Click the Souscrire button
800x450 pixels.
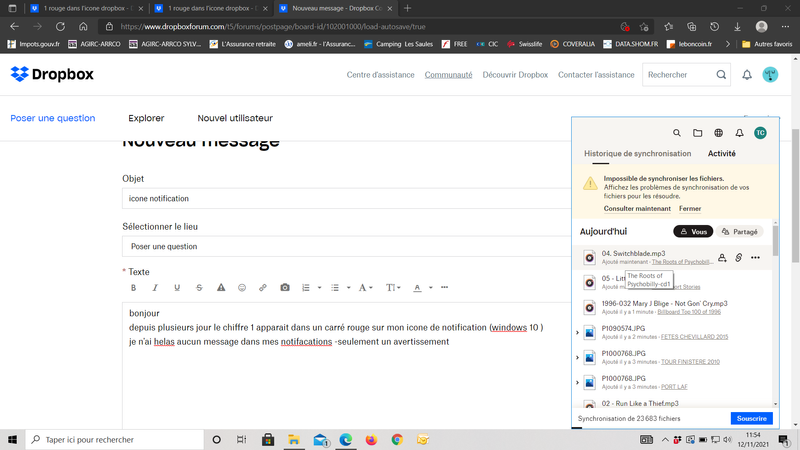(x=751, y=418)
